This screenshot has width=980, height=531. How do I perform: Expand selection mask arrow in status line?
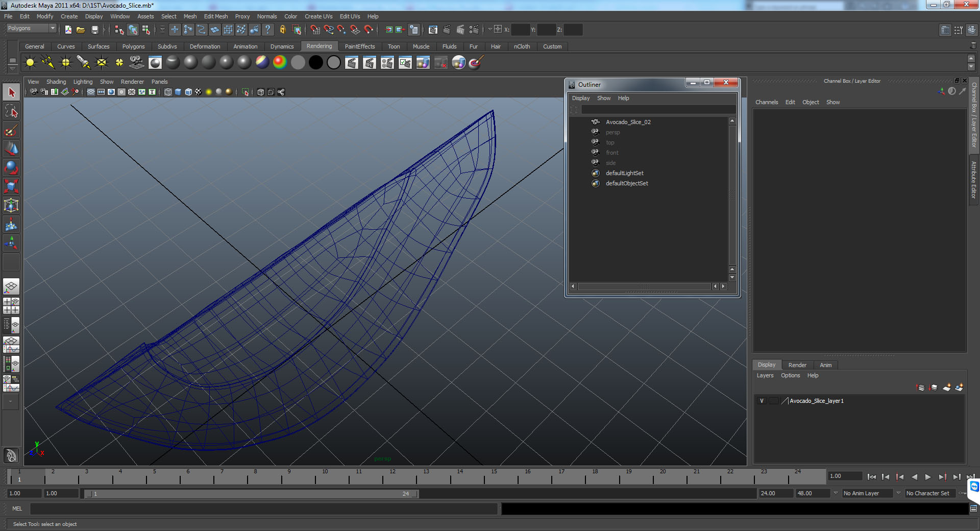pos(162,30)
